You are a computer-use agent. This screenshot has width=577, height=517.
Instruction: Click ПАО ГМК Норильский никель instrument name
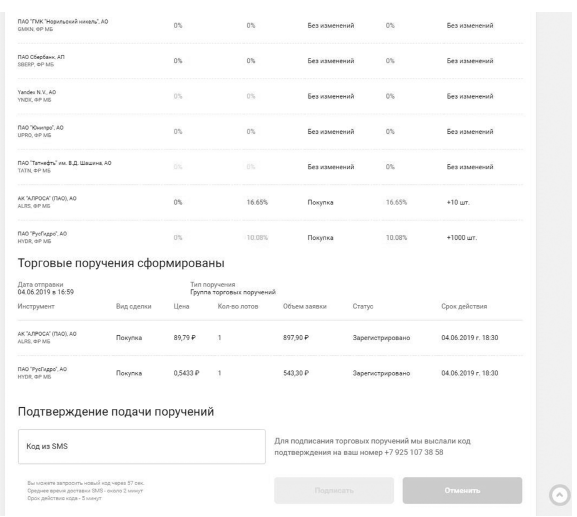(x=63, y=22)
